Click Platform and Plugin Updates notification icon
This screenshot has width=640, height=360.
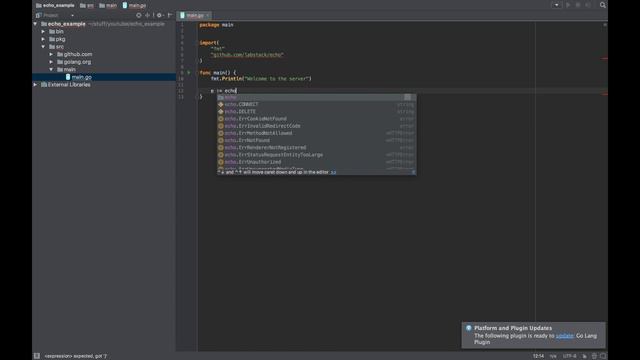point(469,328)
